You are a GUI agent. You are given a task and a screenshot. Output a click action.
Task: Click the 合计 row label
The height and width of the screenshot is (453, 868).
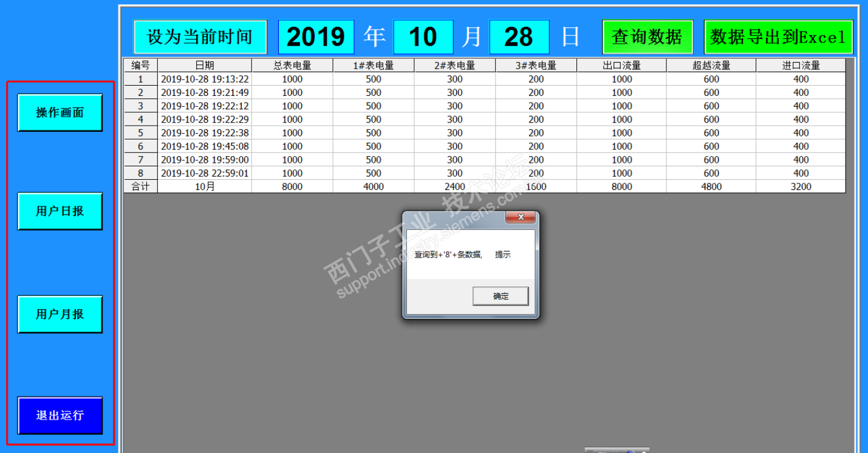(x=141, y=186)
